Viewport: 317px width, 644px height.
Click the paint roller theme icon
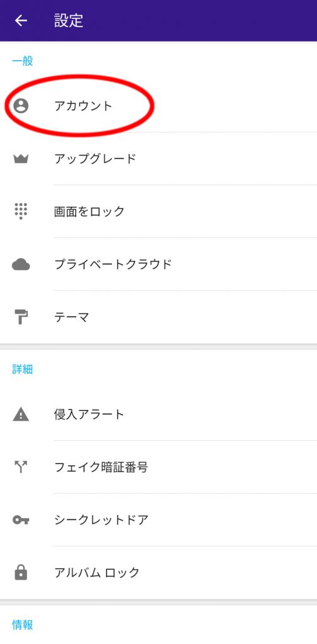[21, 317]
